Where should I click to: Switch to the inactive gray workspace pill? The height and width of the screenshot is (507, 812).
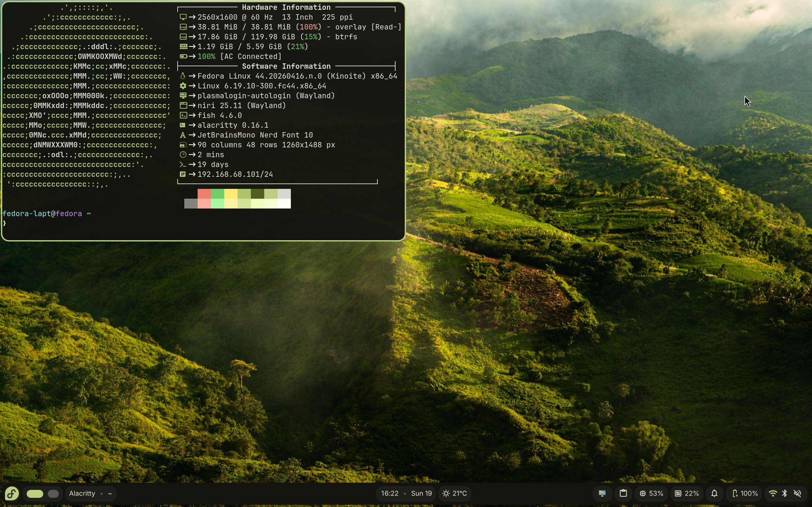pyautogui.click(x=53, y=494)
